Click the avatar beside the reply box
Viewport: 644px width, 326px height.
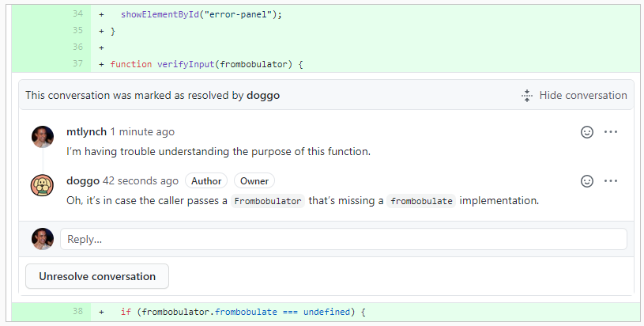43,239
